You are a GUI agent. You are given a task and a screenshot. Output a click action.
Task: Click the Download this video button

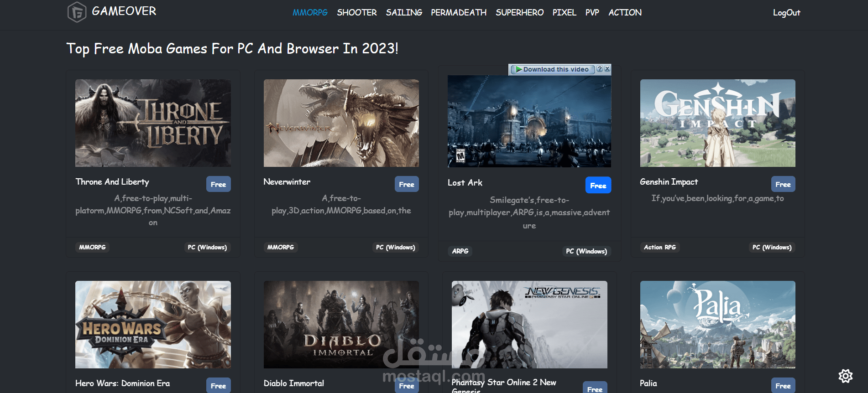pos(552,69)
